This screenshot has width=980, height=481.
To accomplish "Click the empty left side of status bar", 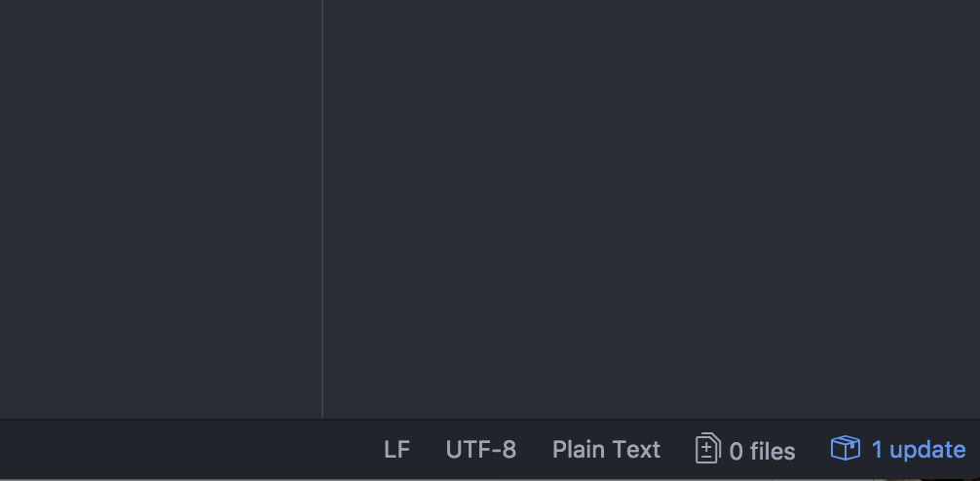I will coord(187,449).
